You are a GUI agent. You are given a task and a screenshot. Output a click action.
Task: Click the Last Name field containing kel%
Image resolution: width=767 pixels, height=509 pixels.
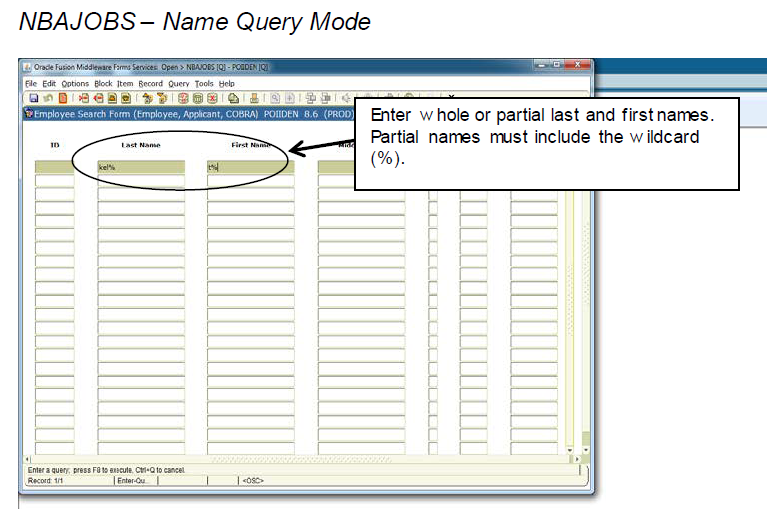point(140,167)
